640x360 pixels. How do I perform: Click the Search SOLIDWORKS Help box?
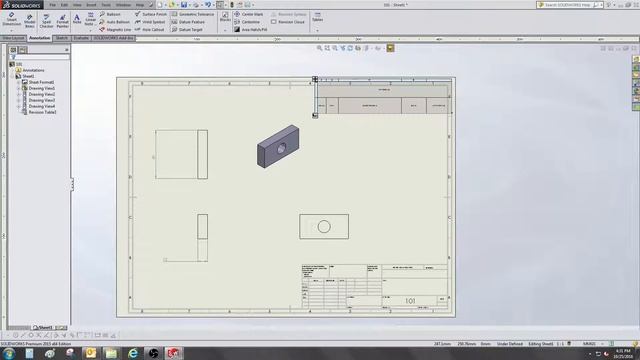[x=569, y=5]
